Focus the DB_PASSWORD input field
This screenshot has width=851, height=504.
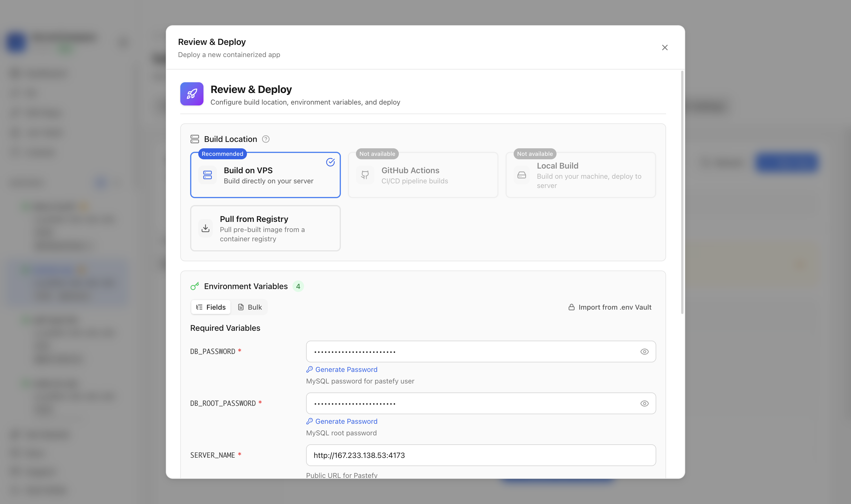pos(481,352)
